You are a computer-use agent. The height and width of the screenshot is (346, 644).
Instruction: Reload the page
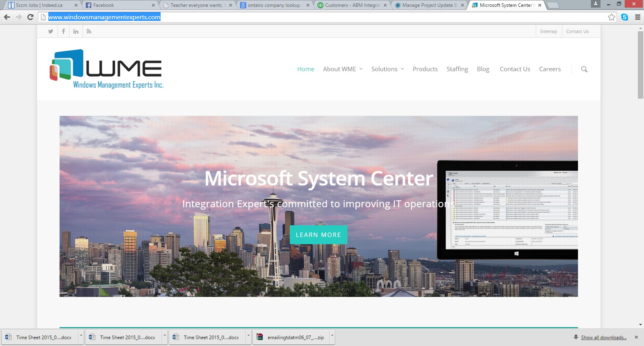coord(30,17)
